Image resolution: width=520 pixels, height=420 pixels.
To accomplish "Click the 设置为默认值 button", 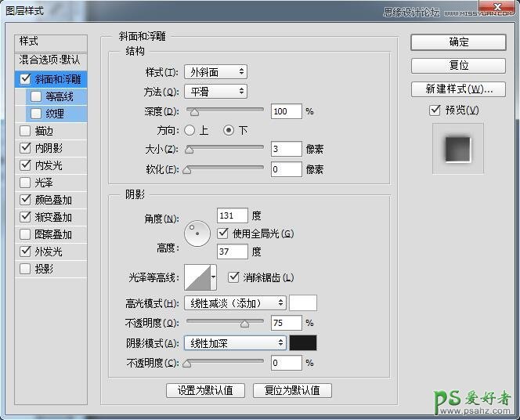I will (205, 390).
